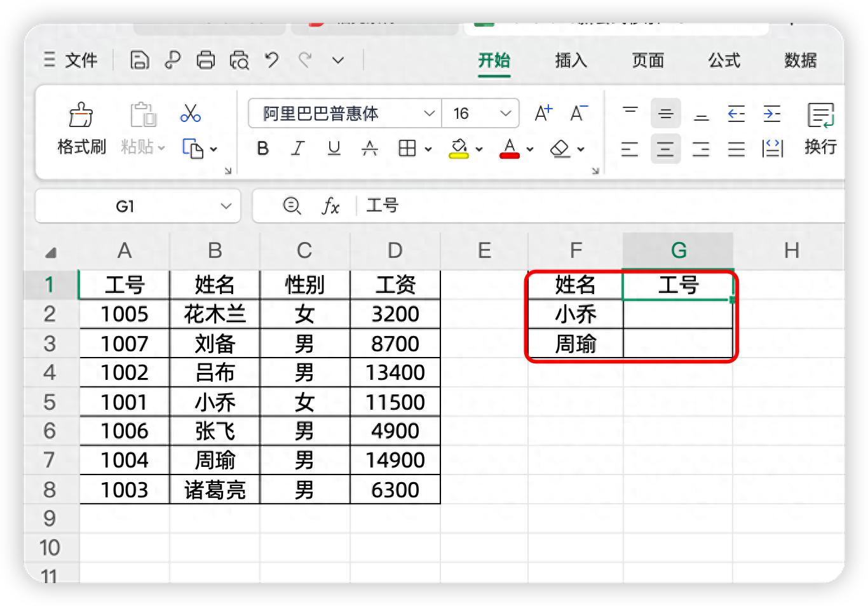
Task: Select column D header
Action: click(x=395, y=250)
